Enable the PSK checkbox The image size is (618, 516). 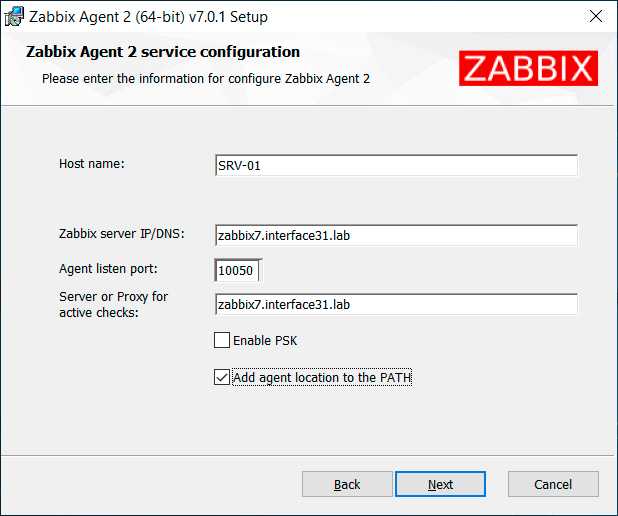222,341
